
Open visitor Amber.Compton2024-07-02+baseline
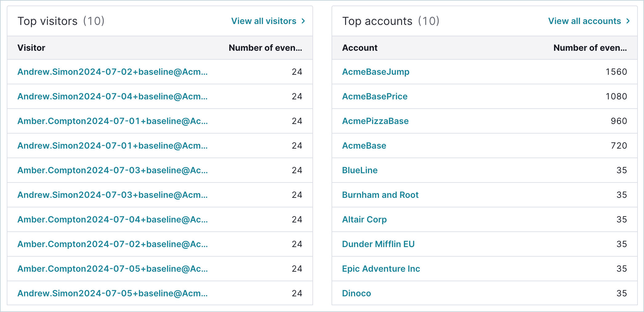(113, 244)
